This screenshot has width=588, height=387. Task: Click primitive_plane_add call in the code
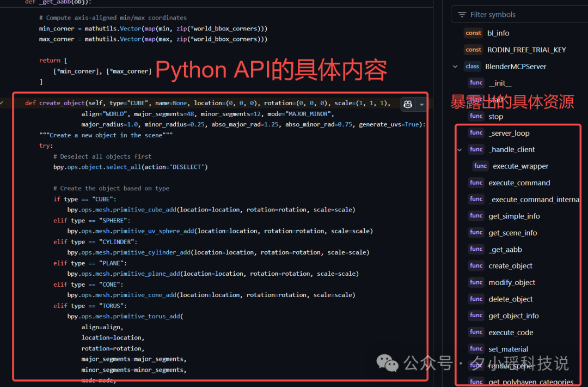[146, 274]
